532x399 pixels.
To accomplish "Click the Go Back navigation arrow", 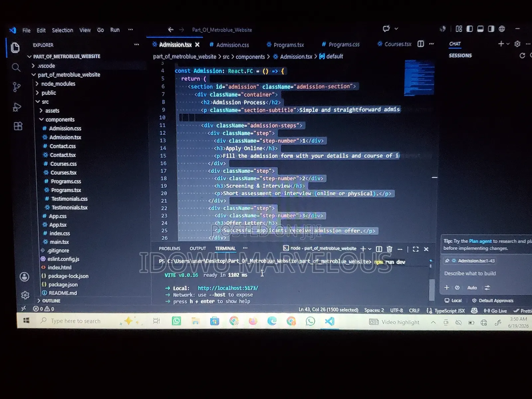I will [171, 30].
